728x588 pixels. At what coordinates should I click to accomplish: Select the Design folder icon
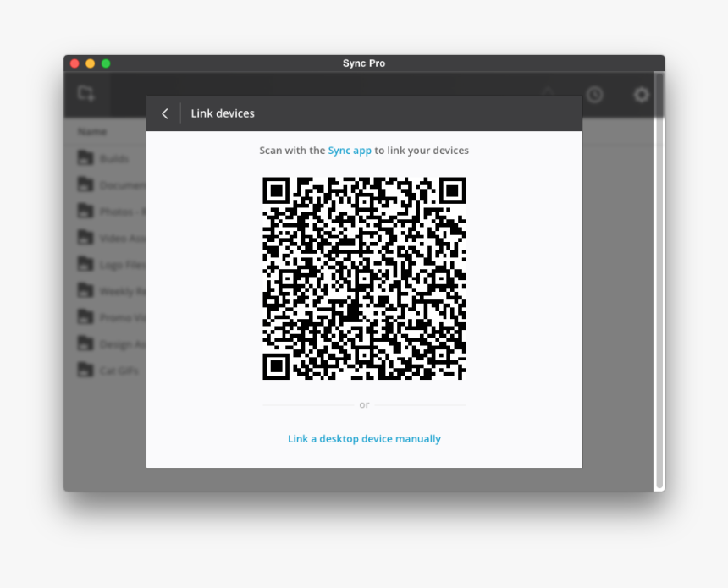85,343
